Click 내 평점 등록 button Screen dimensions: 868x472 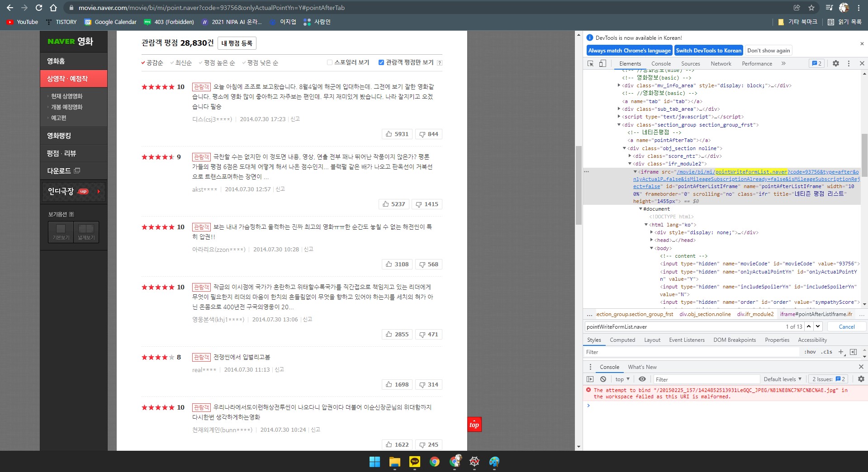point(237,43)
